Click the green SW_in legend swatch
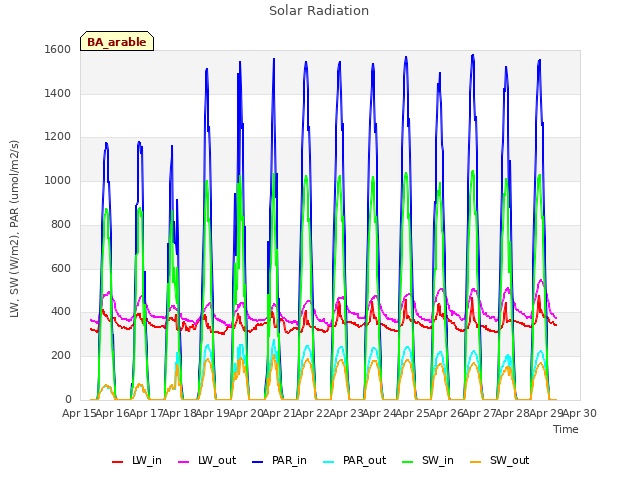640x480 pixels. click(x=408, y=462)
